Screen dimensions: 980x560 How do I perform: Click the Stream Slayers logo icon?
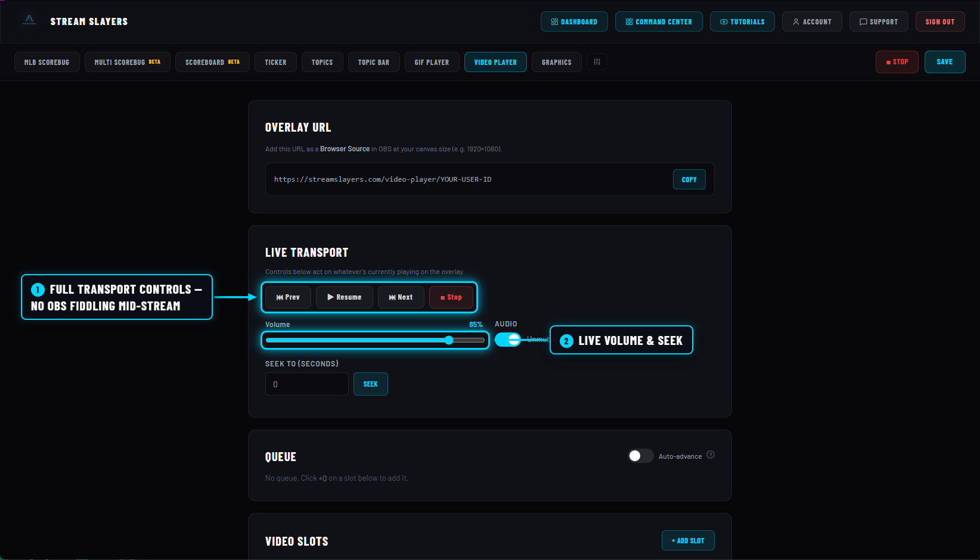pyautogui.click(x=29, y=21)
